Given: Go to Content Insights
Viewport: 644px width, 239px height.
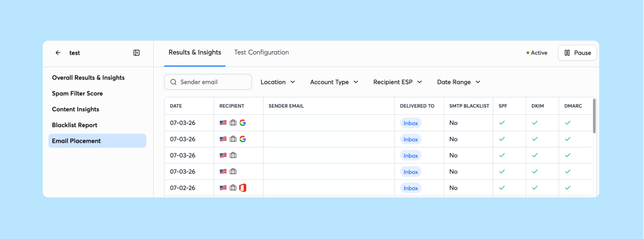Looking at the screenshot, I should tap(75, 109).
